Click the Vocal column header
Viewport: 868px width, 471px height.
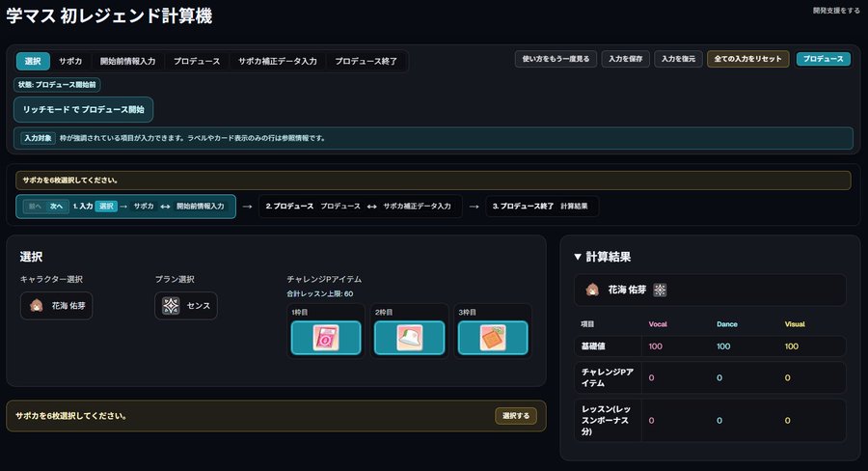[658, 324]
